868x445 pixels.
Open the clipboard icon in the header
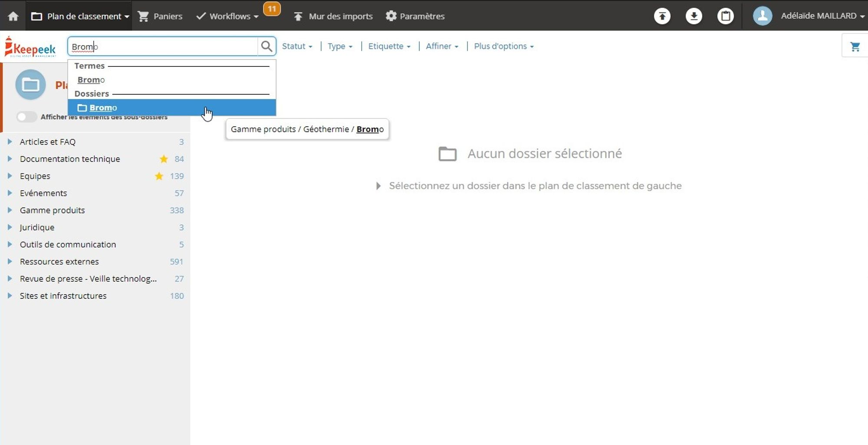click(x=726, y=16)
